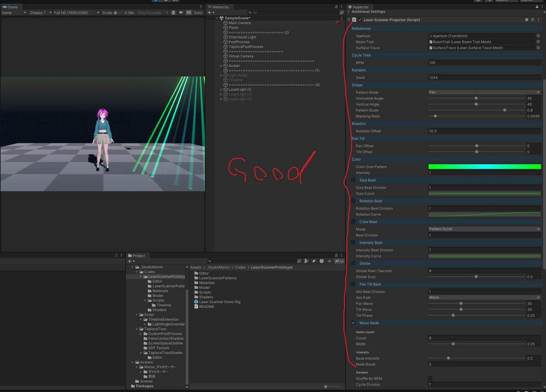This screenshot has height=392, width=546.
Task: Enable Color Beat checkbox
Action: (353, 222)
